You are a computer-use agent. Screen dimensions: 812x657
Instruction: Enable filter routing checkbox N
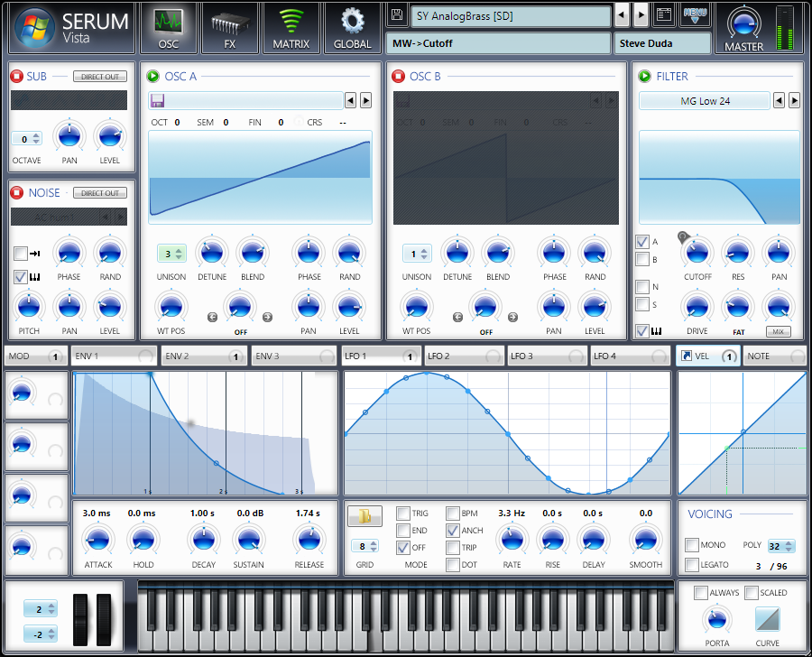tap(642, 286)
